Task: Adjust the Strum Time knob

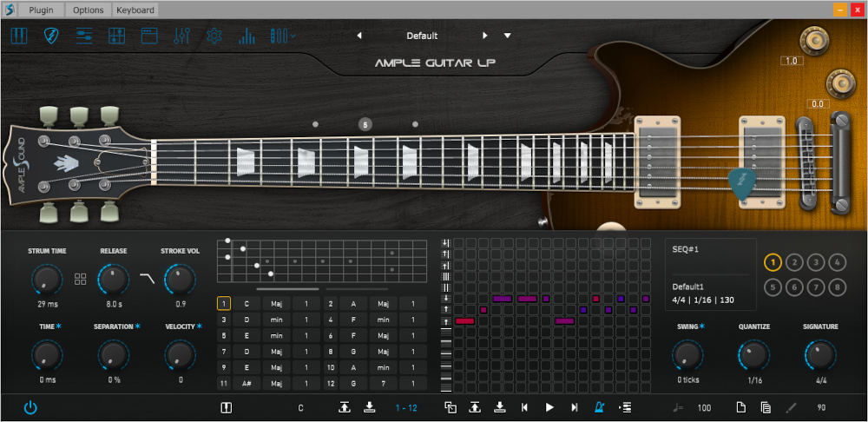Action: 47,279
